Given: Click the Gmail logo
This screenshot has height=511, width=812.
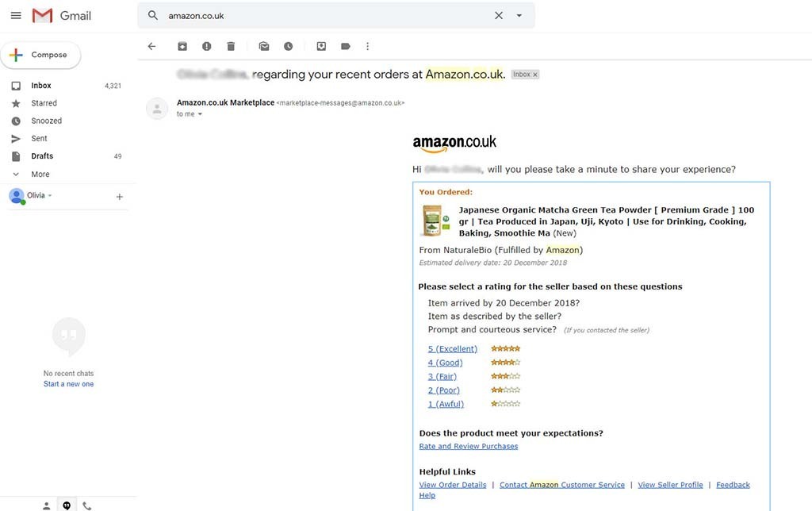Looking at the screenshot, I should click(x=61, y=16).
